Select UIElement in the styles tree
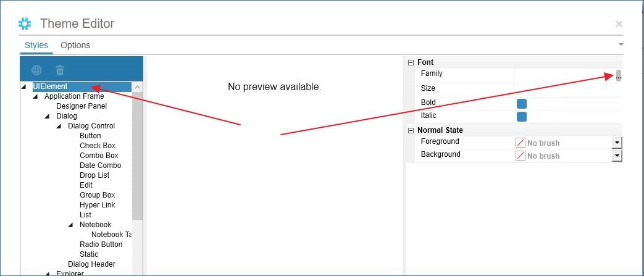The image size is (644, 276). [50, 86]
